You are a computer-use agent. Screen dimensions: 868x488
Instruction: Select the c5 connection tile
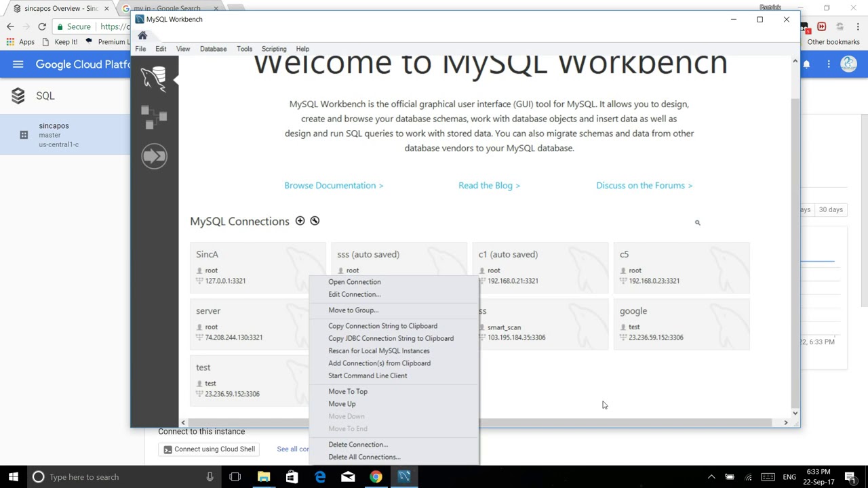tap(682, 268)
